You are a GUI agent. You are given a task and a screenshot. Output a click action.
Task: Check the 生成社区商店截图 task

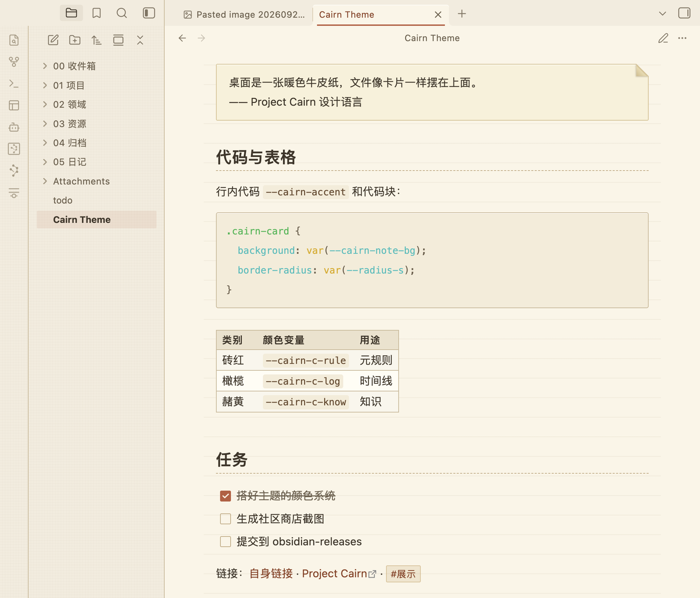(x=225, y=519)
